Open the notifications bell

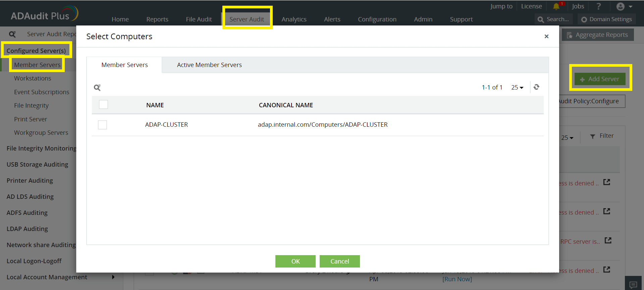point(556,6)
